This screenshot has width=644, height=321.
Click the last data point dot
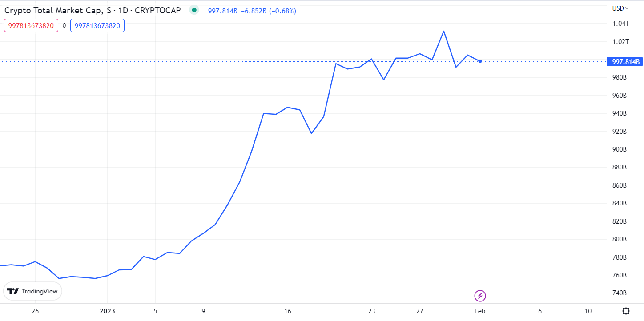(x=480, y=61)
